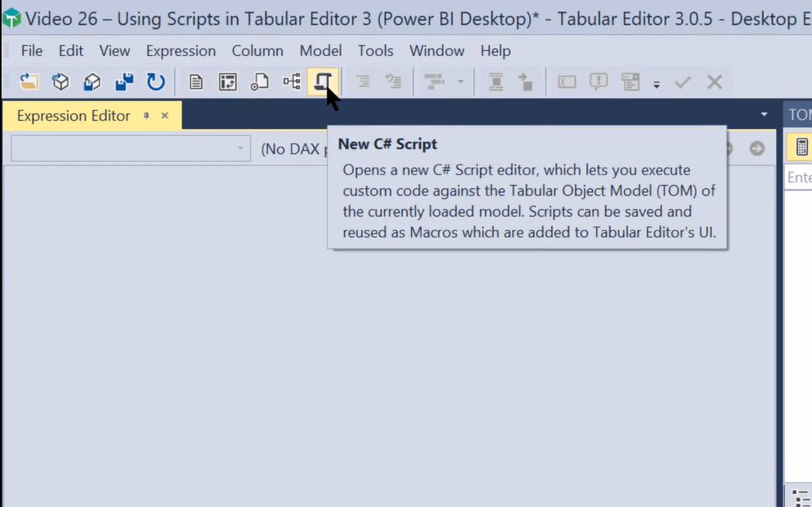Viewport: 812px width, 507px height.
Task: Click inside the empty expression editor area
Action: 389,336
